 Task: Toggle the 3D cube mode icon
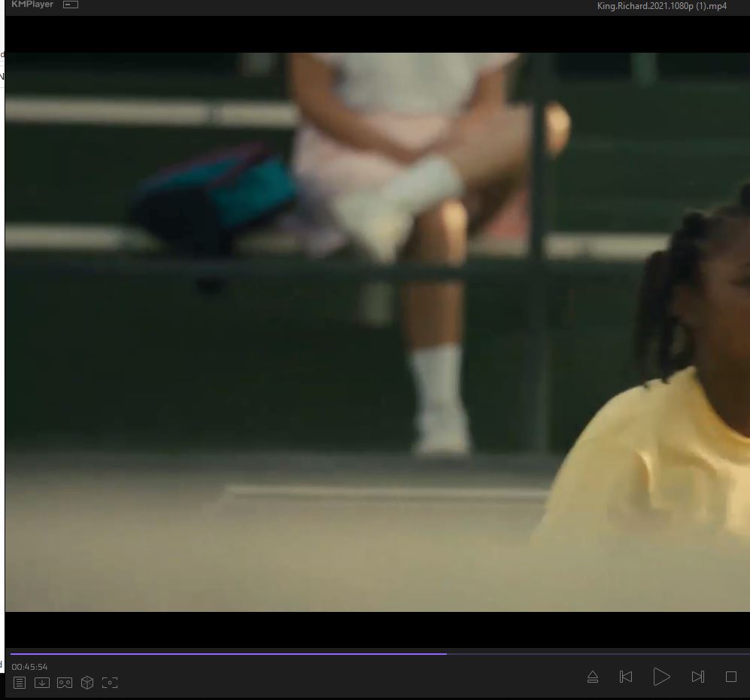click(87, 683)
